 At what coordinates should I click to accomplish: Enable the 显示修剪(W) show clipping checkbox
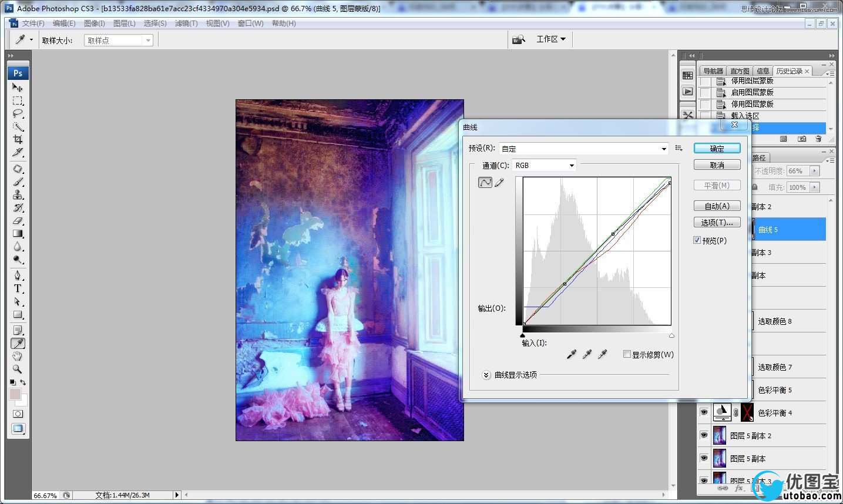click(x=627, y=354)
